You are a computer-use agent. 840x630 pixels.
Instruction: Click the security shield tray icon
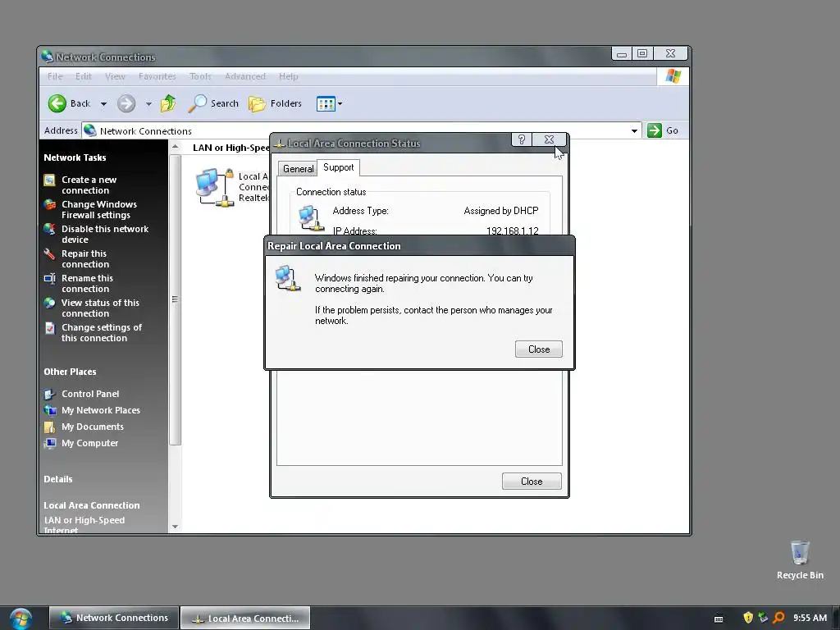tap(748, 618)
